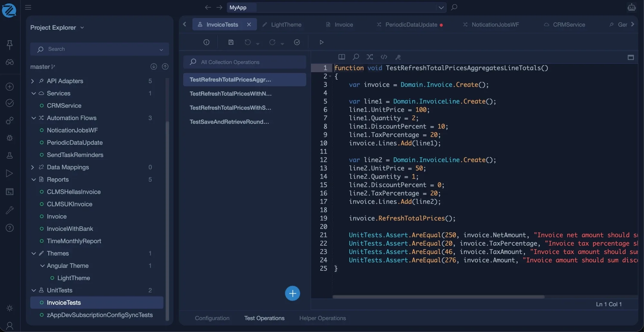Screen dimensions: 644x332
Task: Select TestRefreshTotalPricesWithN... operation
Action: [244, 94]
